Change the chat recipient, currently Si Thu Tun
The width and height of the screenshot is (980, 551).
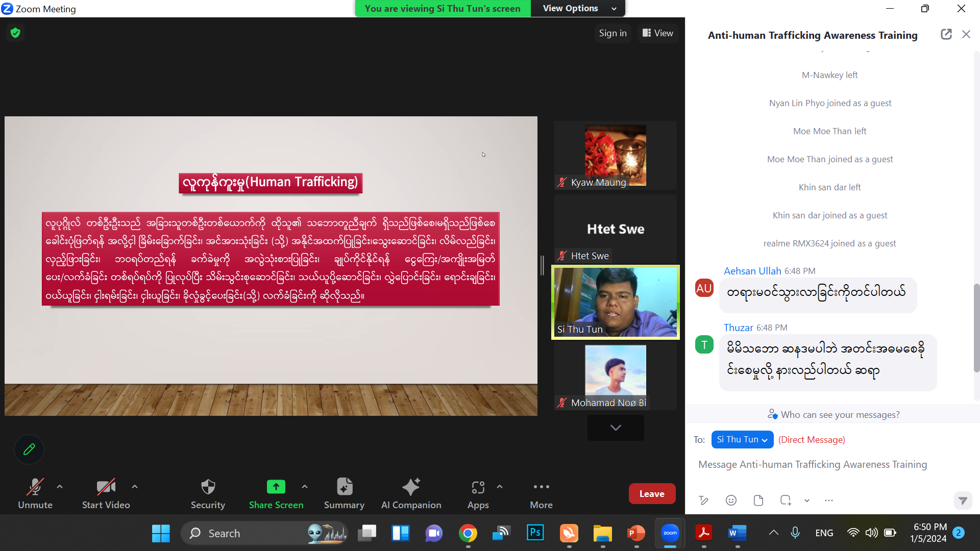[742, 439]
